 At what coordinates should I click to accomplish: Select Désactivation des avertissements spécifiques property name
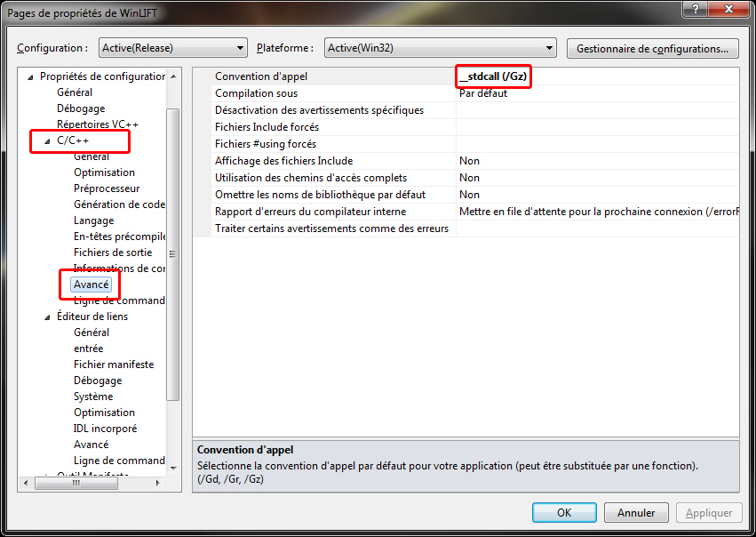[x=319, y=110]
